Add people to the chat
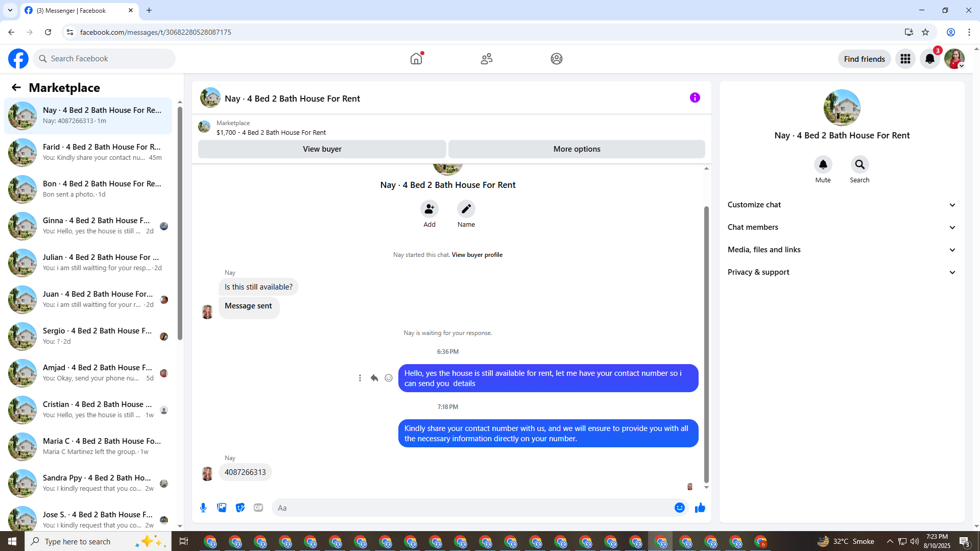The width and height of the screenshot is (980, 551). pyautogui.click(x=429, y=209)
